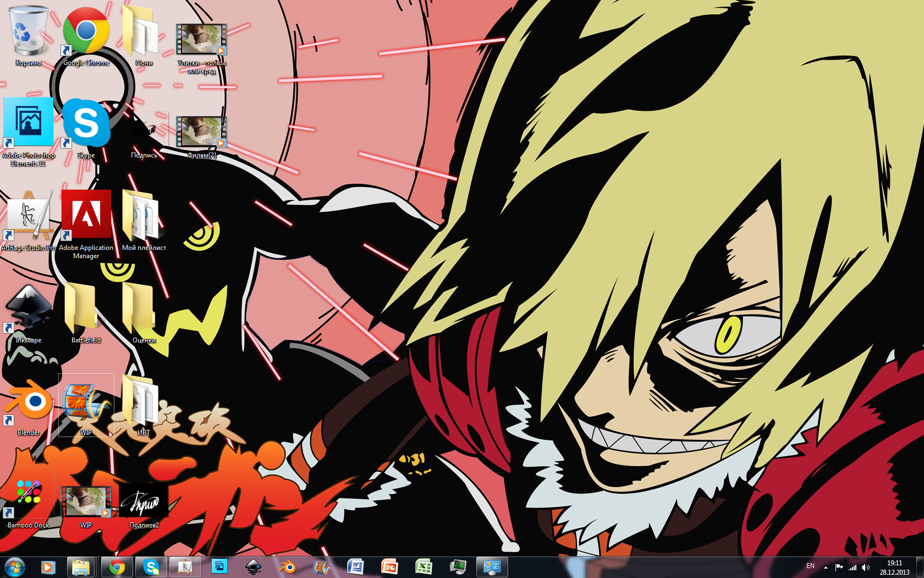Open Photoshop Elements from the taskbar
This screenshot has height=578, width=924.
point(219,567)
